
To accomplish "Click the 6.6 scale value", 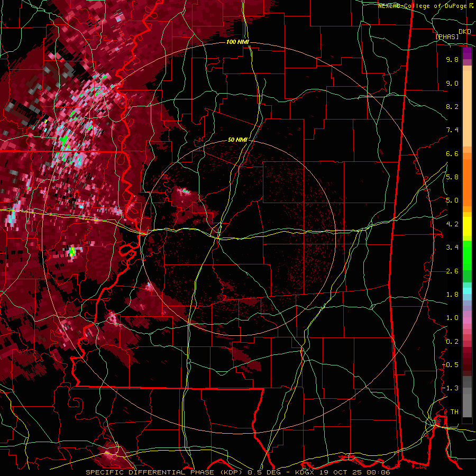I will coord(452,153).
